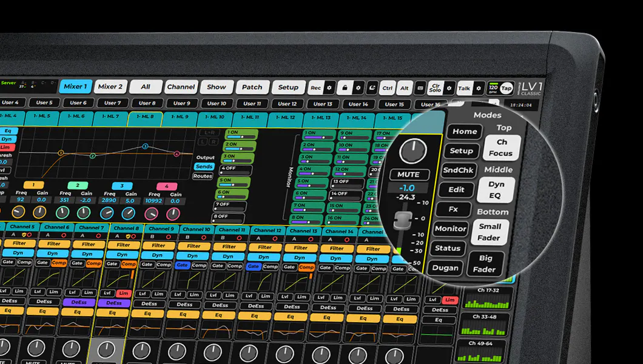Click the Gain value field showing -2.0

(x=86, y=200)
